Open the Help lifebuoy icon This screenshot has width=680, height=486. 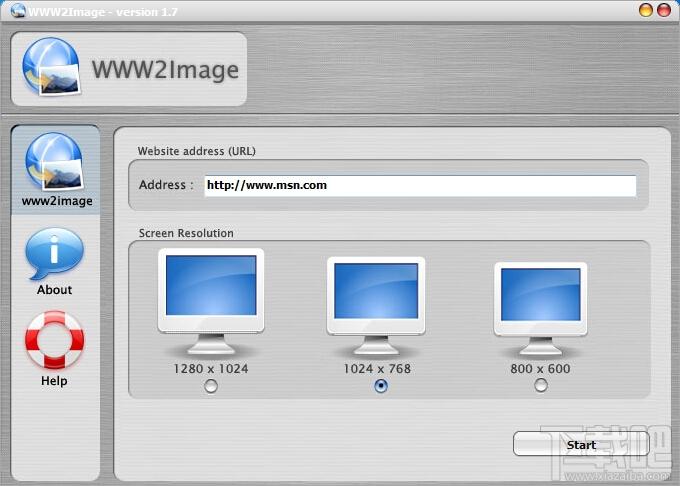pos(54,340)
